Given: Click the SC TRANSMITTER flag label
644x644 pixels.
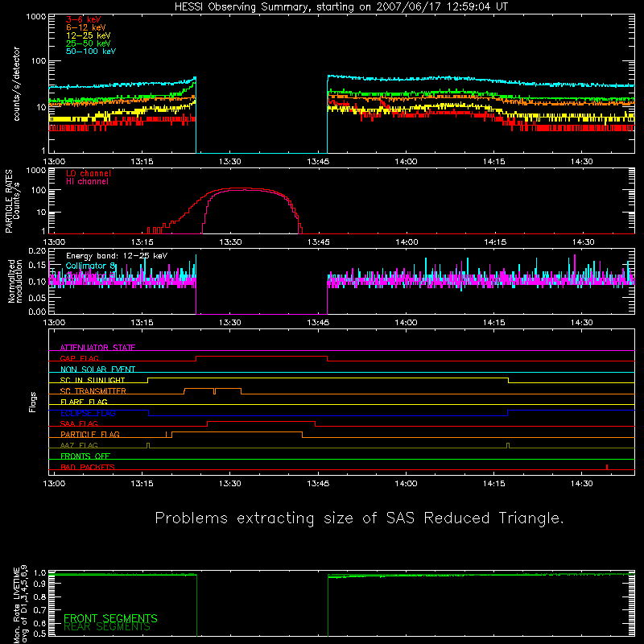Looking at the screenshot, I should (x=93, y=391).
